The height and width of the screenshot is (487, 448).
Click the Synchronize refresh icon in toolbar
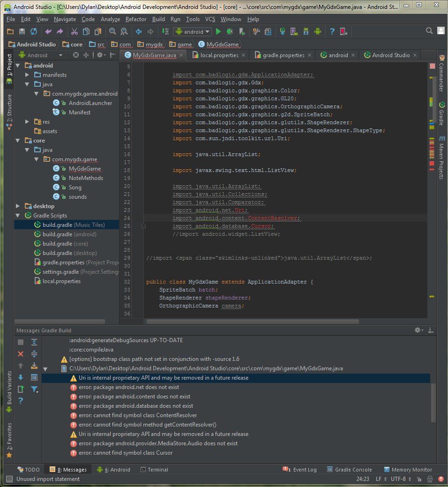pos(34,31)
